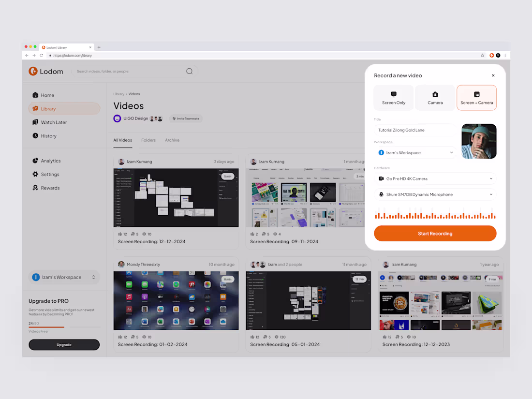Click the History clock icon
532x399 pixels.
[x=36, y=136]
